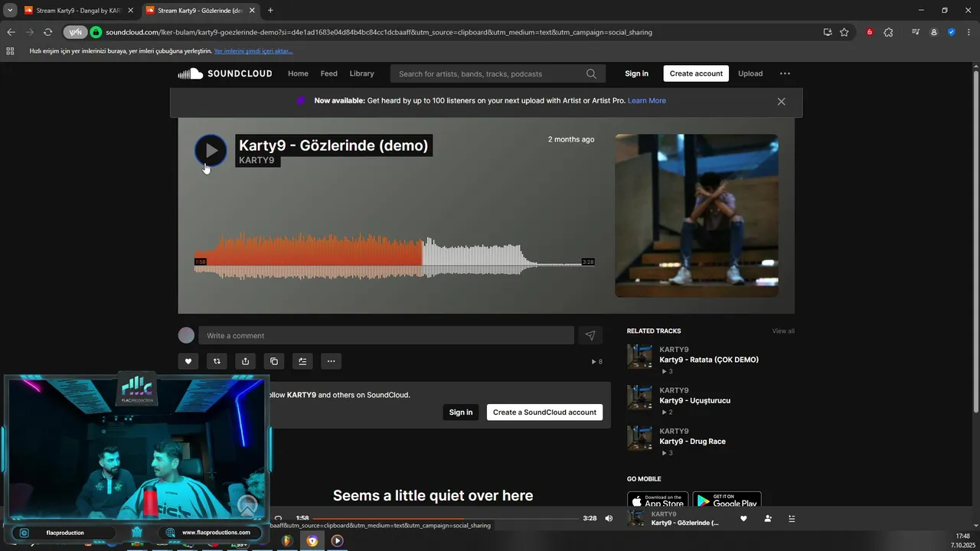The image size is (980, 551).
Task: Open the tab search dropdown
Action: tap(10, 11)
